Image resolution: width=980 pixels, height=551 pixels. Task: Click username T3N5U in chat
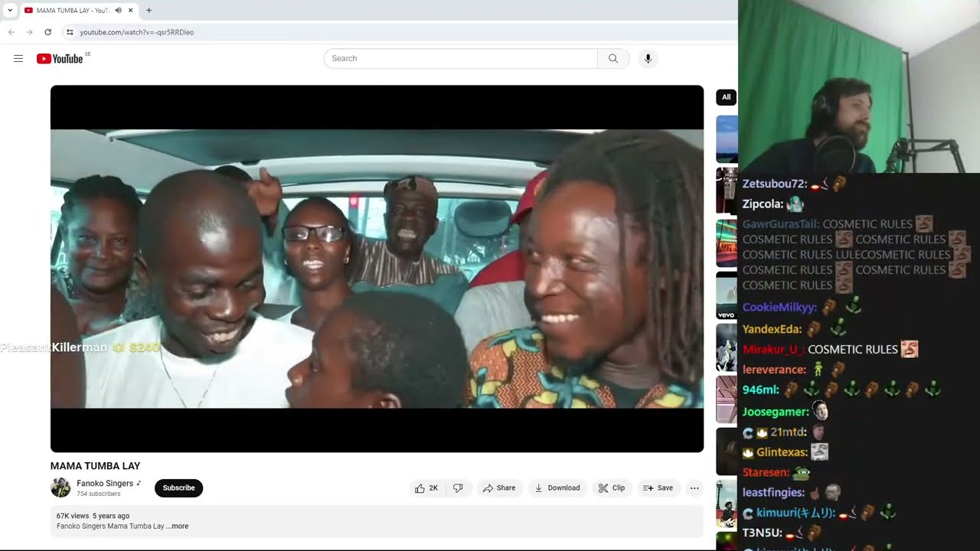coord(762,533)
